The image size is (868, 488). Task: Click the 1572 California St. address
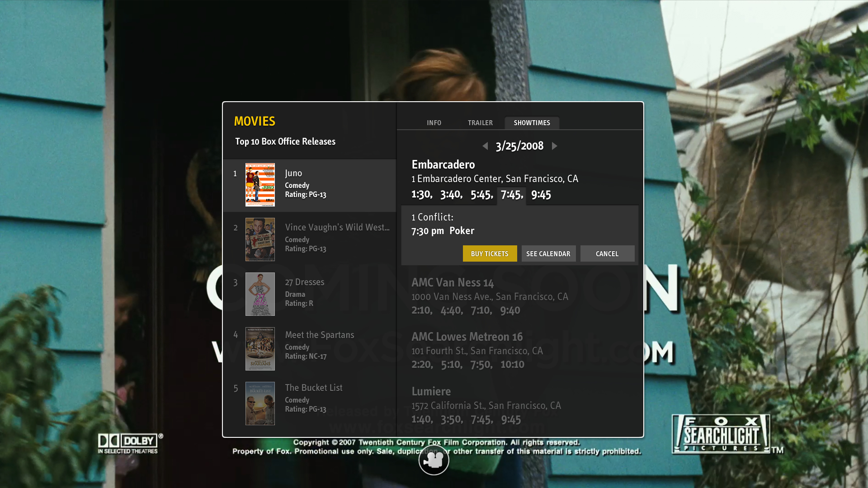point(486,405)
